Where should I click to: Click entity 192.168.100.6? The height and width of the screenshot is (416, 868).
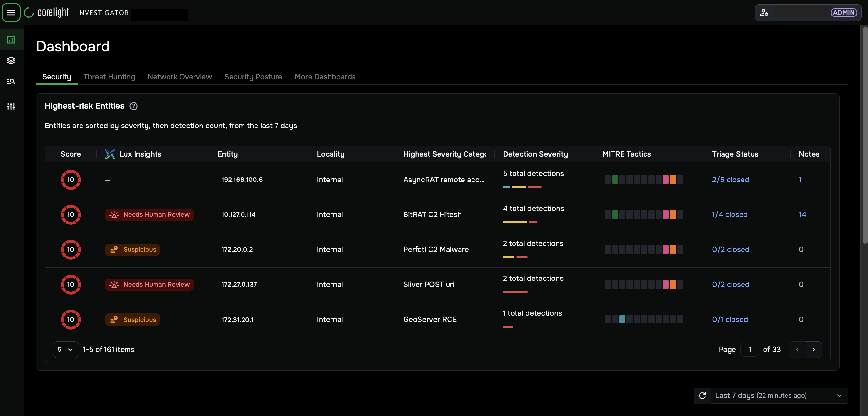242,180
